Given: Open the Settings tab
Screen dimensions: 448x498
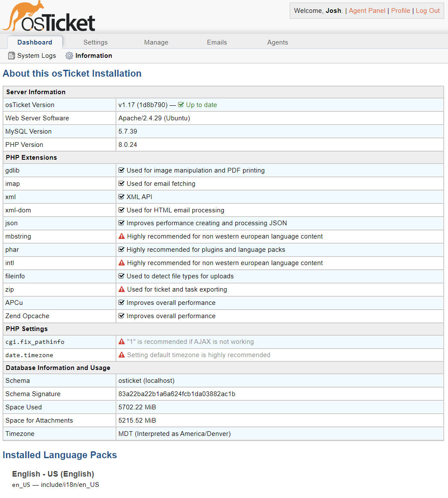Looking at the screenshot, I should pyautogui.click(x=95, y=42).
